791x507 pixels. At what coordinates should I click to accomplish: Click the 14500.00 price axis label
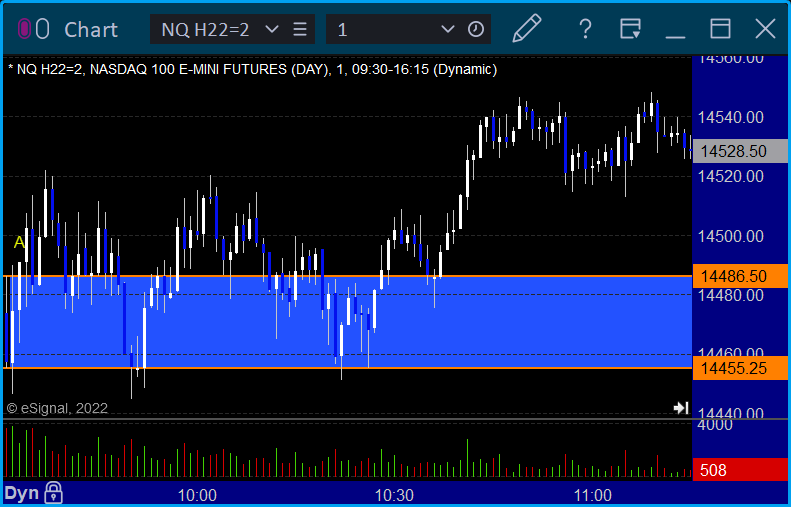730,236
